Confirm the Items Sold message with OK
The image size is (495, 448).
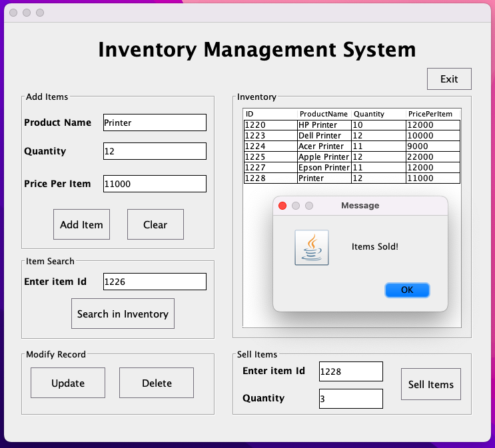[x=407, y=290]
